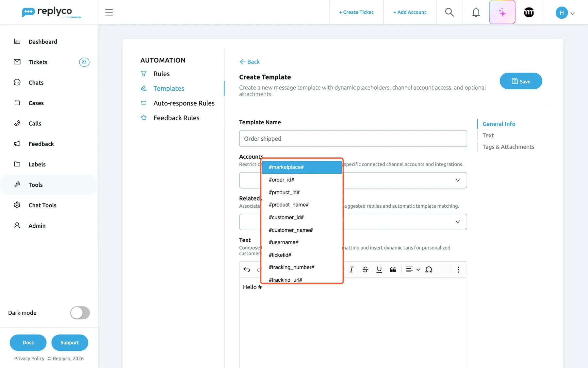Open text alignment dropdown
The width and height of the screenshot is (588, 368).
[413, 270]
